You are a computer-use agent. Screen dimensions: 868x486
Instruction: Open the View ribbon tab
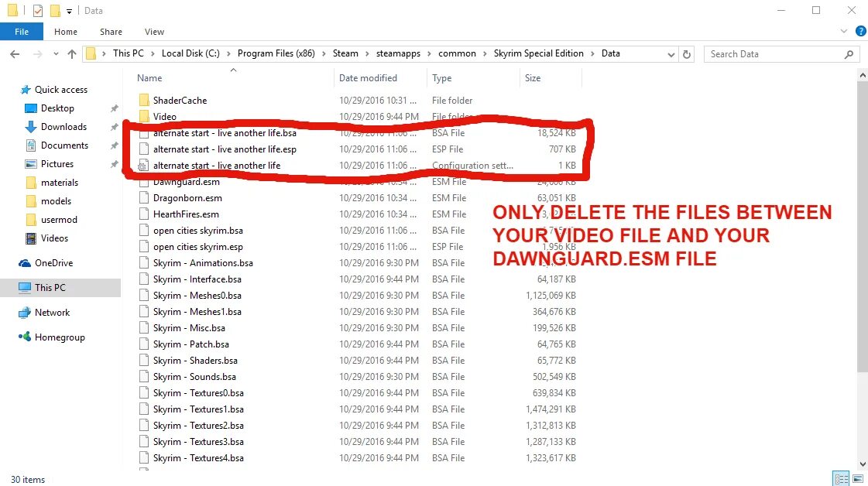click(154, 32)
